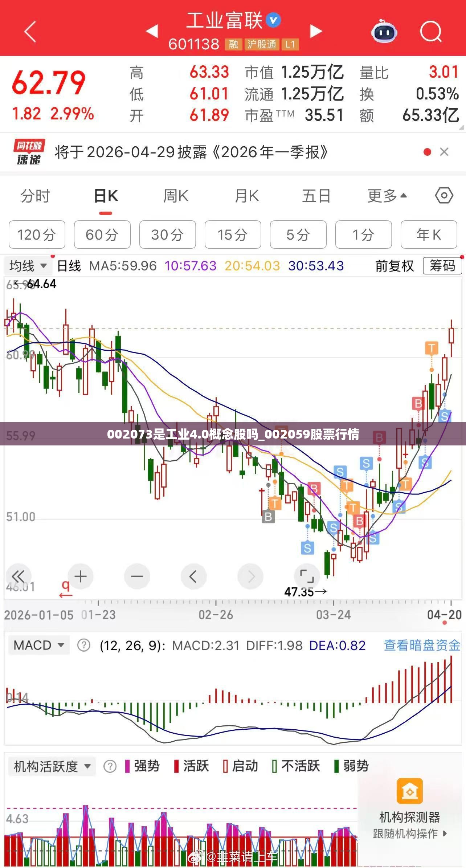Viewport: 466px width, 868px height.
Task: Open the MACD indicator dropdown
Action: [39, 645]
